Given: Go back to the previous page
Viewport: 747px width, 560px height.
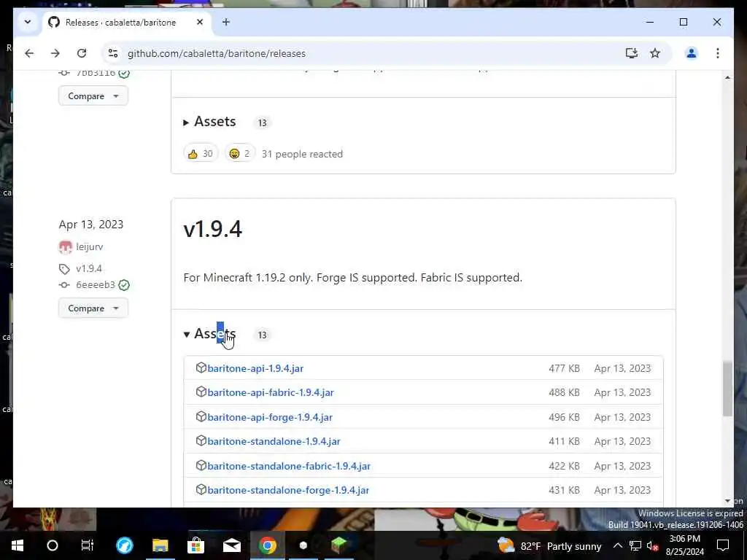Looking at the screenshot, I should click(29, 53).
